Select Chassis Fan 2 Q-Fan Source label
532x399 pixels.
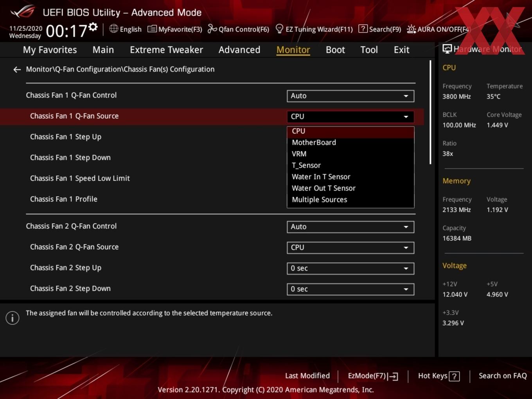click(74, 247)
